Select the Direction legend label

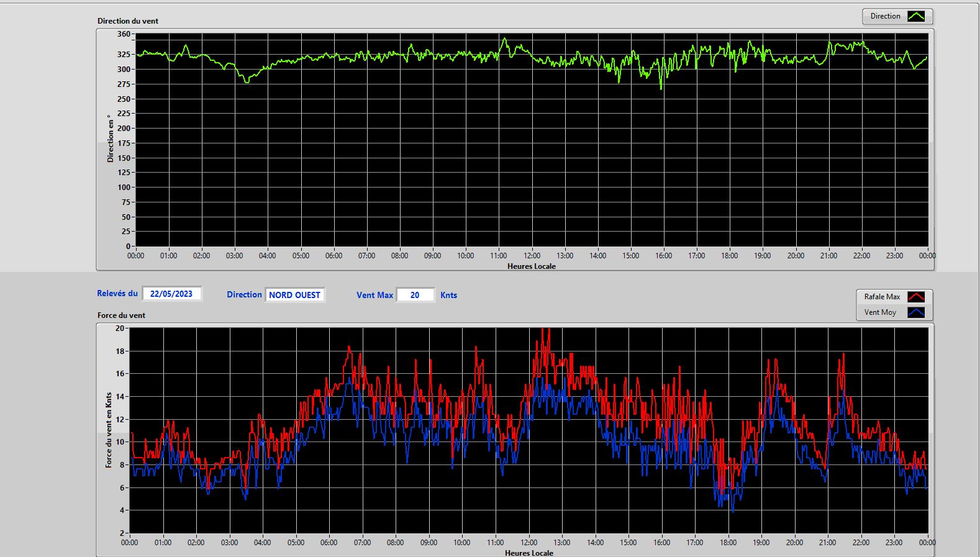click(x=885, y=16)
